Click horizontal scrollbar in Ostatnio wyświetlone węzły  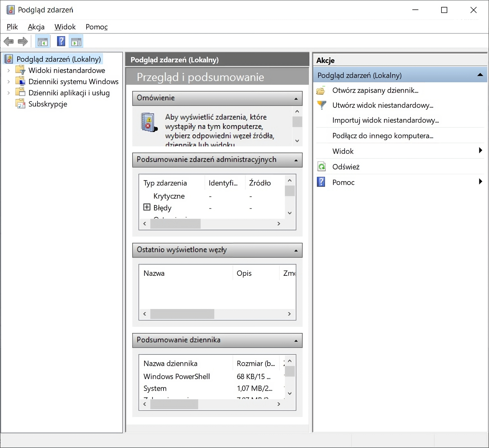(x=182, y=314)
